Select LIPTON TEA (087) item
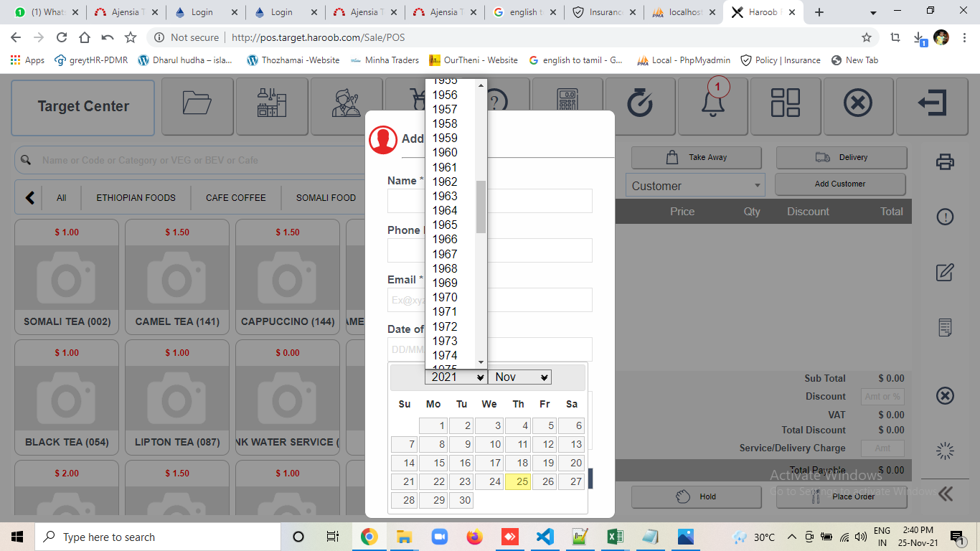 177,397
